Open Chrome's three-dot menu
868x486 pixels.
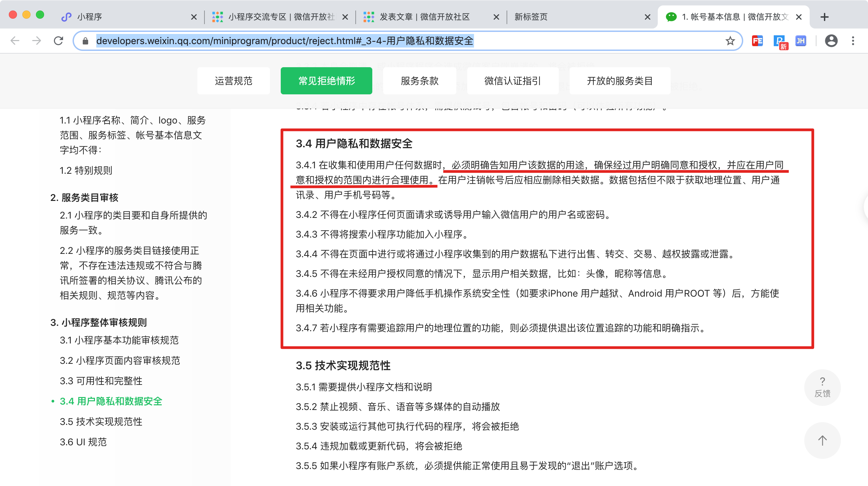point(854,41)
